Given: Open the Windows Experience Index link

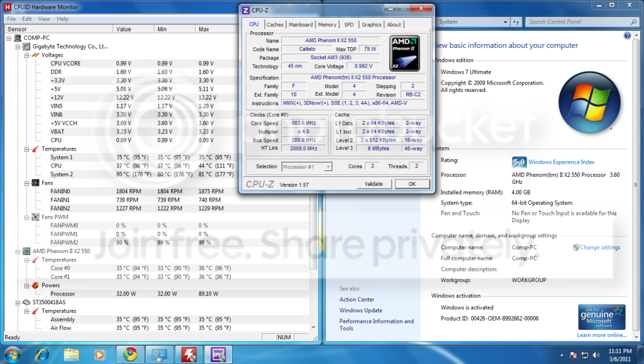Looking at the screenshot, I should tap(561, 162).
